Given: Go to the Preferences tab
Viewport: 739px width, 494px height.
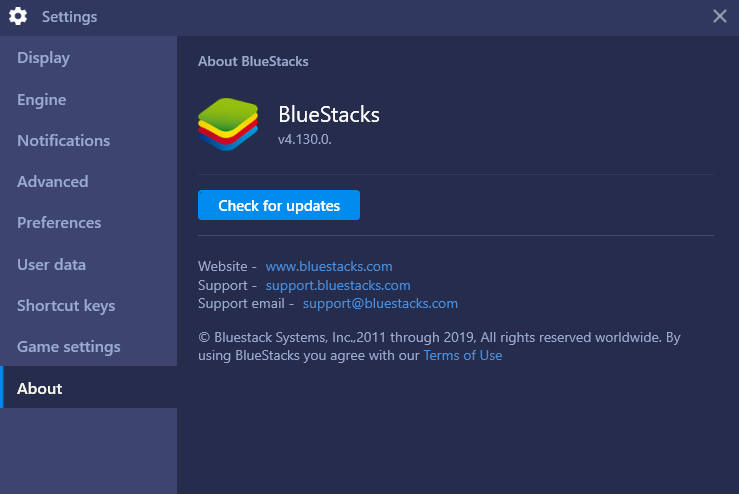Looking at the screenshot, I should coord(89,222).
